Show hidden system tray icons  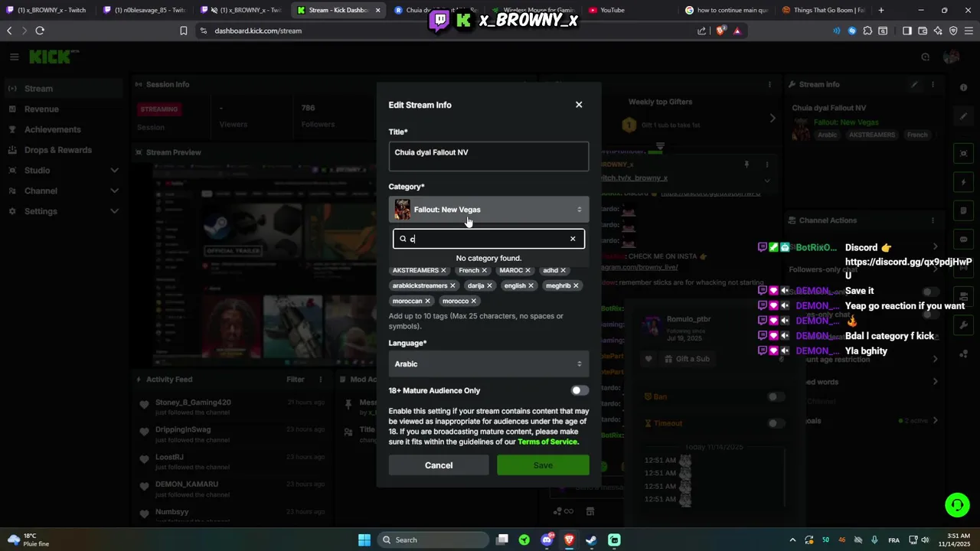click(792, 540)
